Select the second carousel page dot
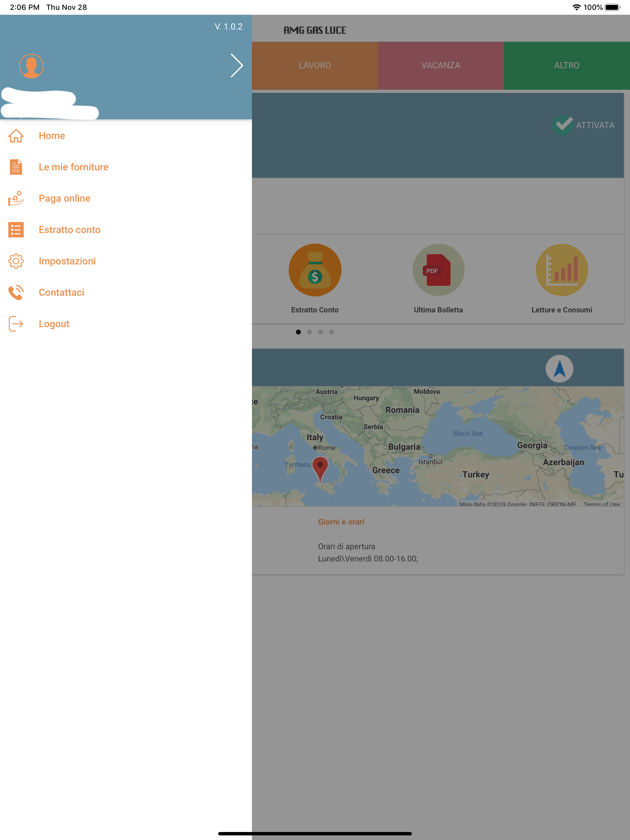630x840 pixels. pos(309,332)
